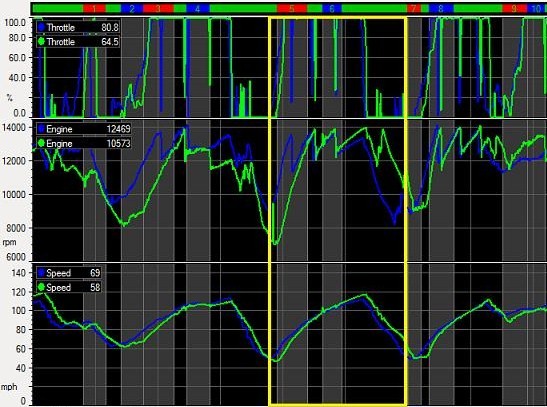Image resolution: width=547 pixels, height=407 pixels.
Task: Select red sector 1 in the track bar
Action: coord(94,9)
